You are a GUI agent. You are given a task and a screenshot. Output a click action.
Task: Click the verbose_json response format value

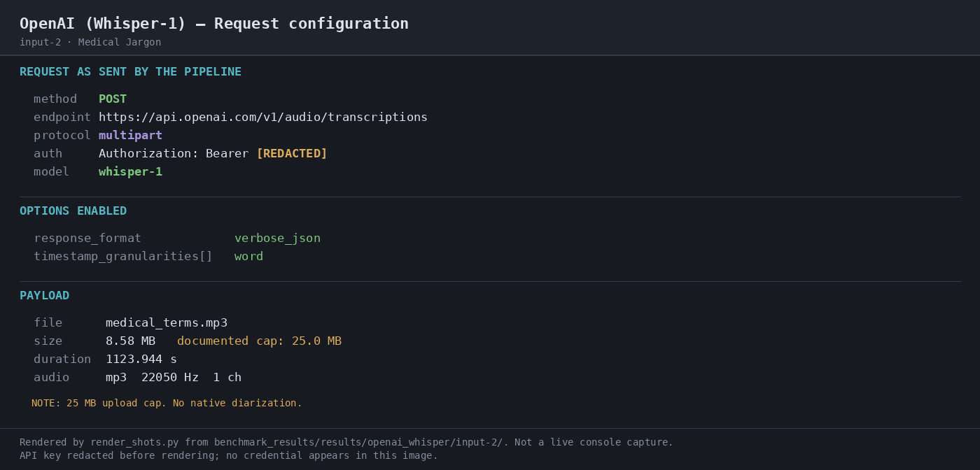277,238
